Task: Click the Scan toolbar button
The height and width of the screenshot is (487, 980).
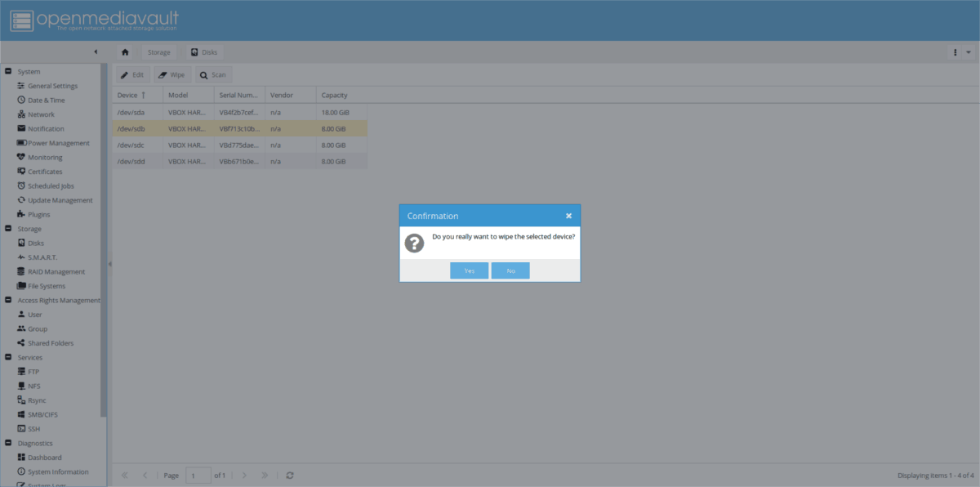Action: point(212,74)
